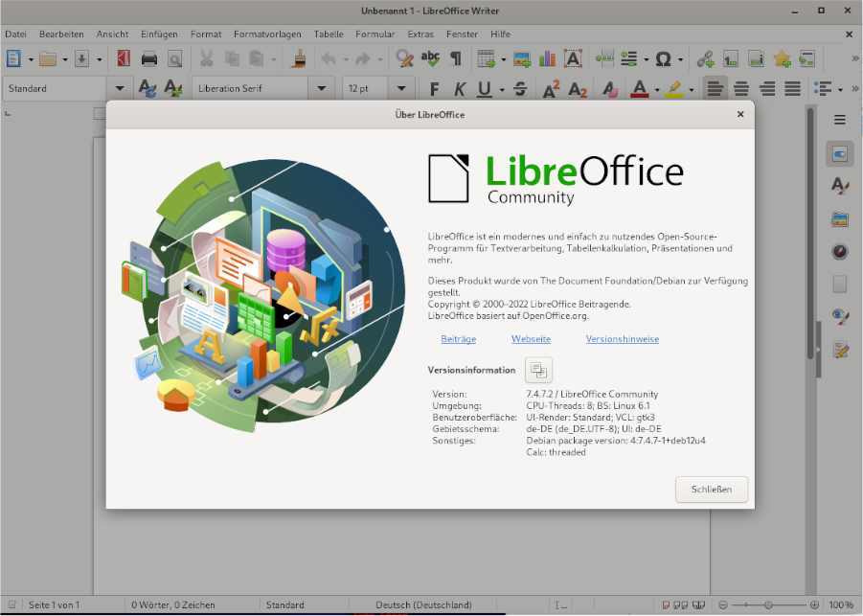Viewport: 863px width, 616px height.
Task: Open the Beiträge link
Action: coord(459,339)
